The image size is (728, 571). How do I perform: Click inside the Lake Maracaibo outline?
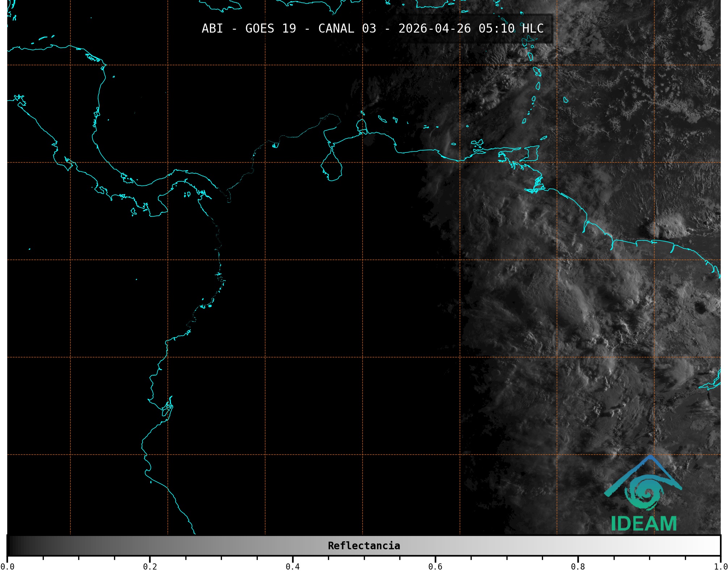click(x=331, y=168)
